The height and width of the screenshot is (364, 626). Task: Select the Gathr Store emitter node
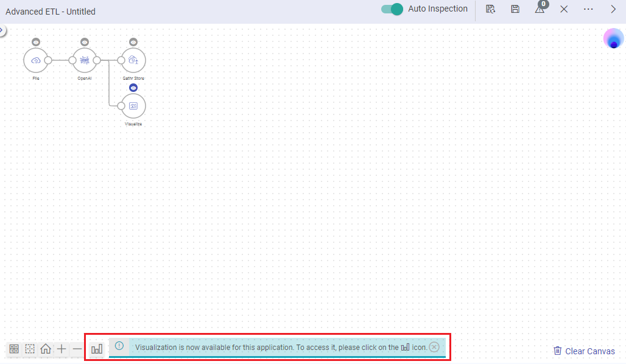pyautogui.click(x=133, y=60)
